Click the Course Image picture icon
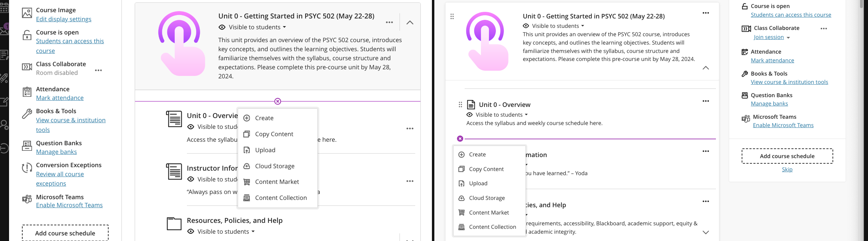 (x=27, y=13)
